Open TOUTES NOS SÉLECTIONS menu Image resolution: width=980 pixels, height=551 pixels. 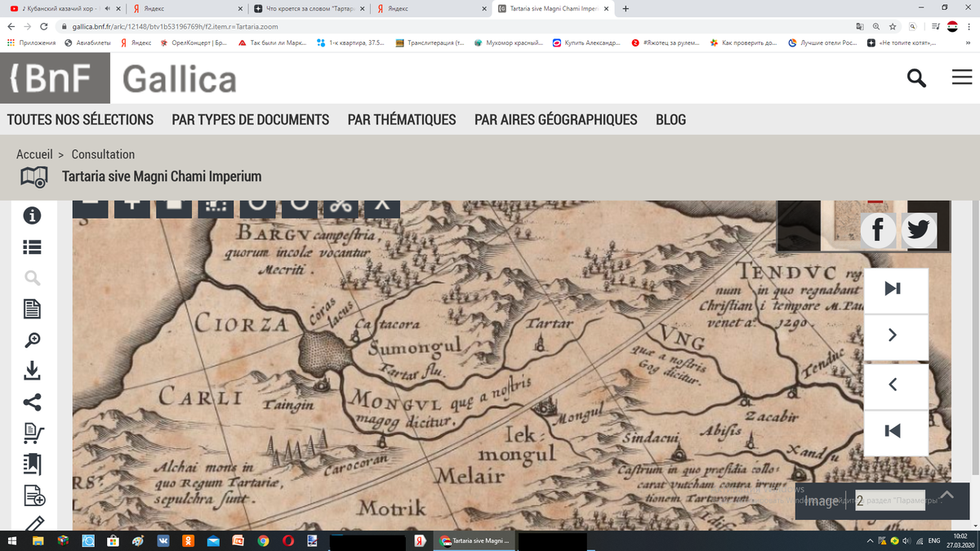[x=80, y=119]
